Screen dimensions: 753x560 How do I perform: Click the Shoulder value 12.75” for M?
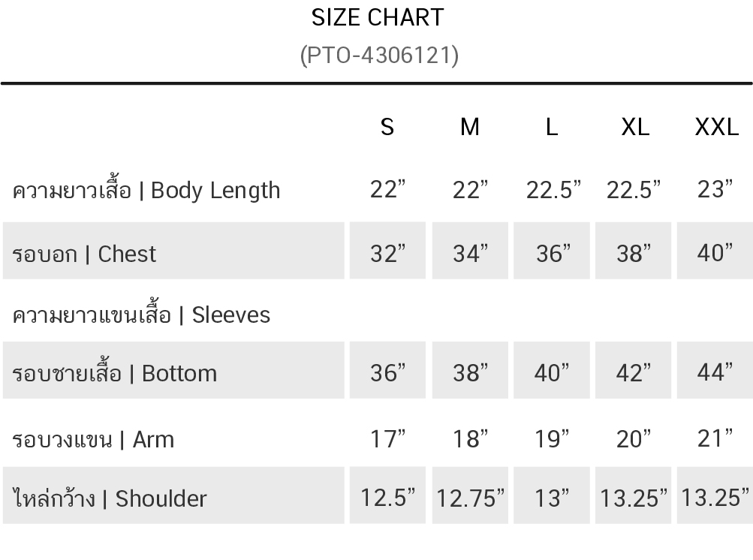point(470,497)
